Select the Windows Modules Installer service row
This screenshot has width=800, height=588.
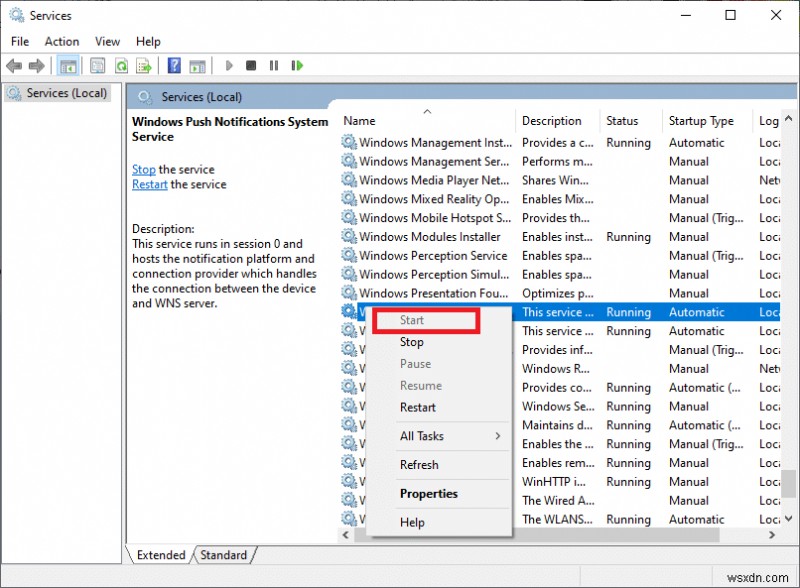(x=429, y=237)
